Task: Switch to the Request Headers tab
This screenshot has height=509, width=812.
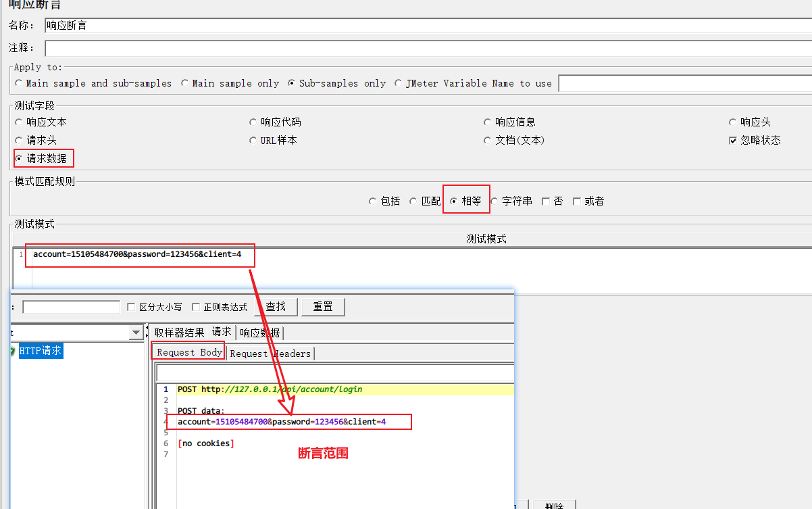Action: point(270,354)
